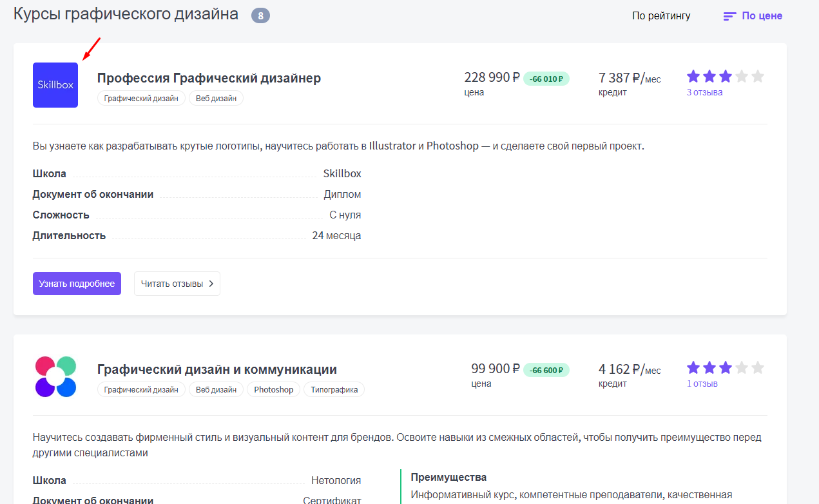This screenshot has height=504, width=819.
Task: Click the Сертификат document value
Action: [332, 500]
